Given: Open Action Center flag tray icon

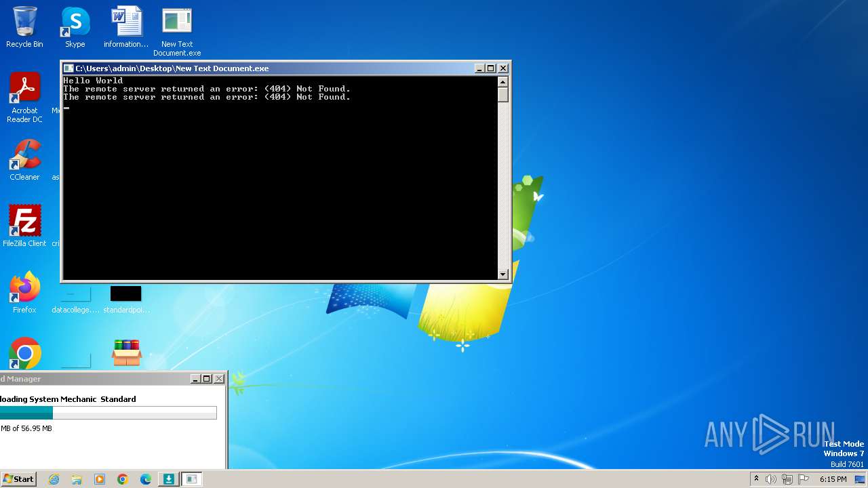Looking at the screenshot, I should pyautogui.click(x=804, y=479).
